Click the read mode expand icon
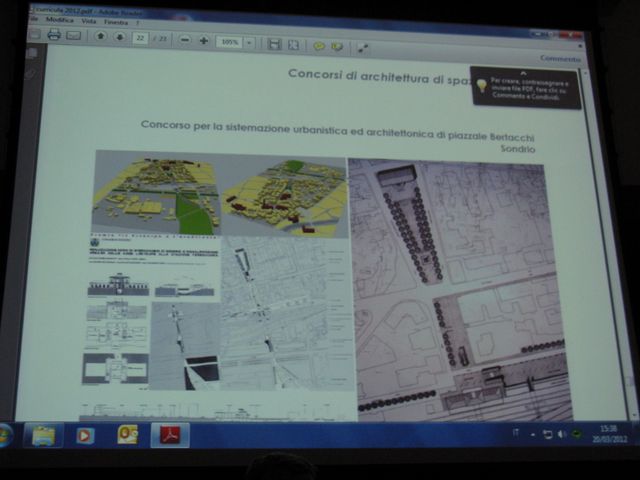The image size is (640, 480). [362, 48]
